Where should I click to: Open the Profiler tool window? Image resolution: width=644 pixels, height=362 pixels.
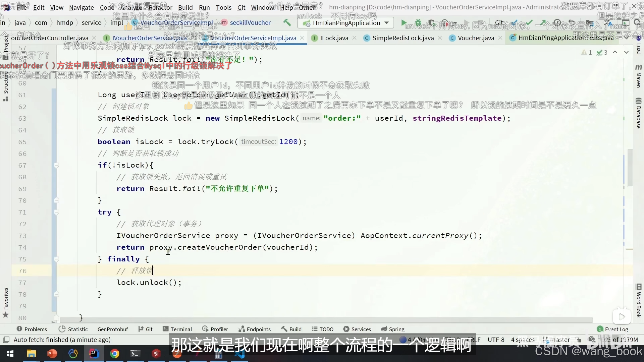point(215,329)
